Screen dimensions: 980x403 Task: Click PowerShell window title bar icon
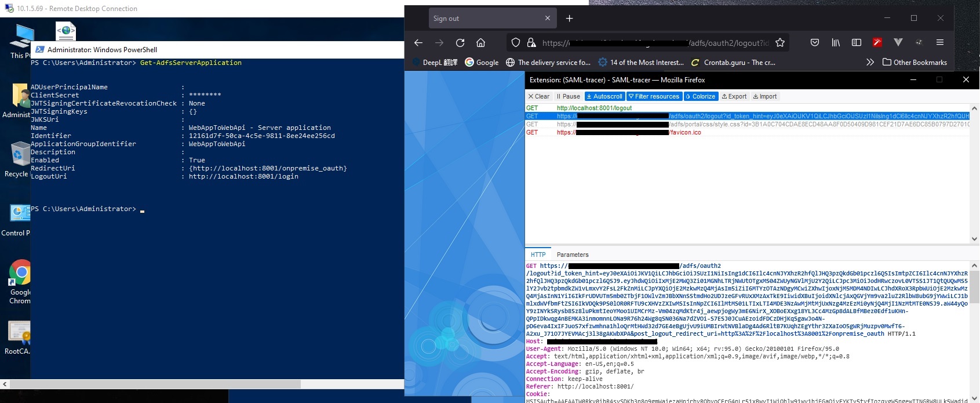coord(40,49)
